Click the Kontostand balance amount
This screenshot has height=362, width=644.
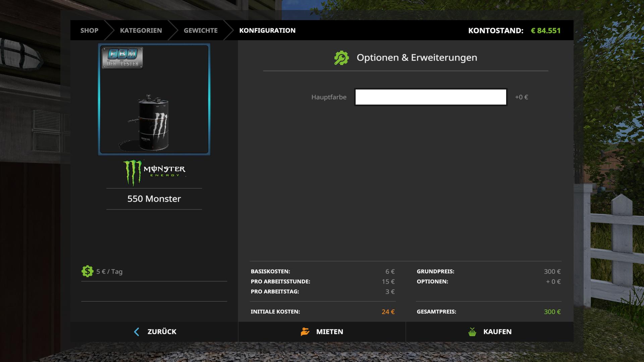tap(545, 31)
